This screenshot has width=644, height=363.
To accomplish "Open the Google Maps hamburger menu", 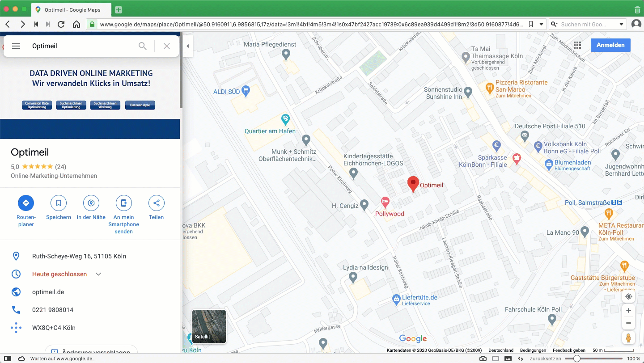I will tap(16, 46).
